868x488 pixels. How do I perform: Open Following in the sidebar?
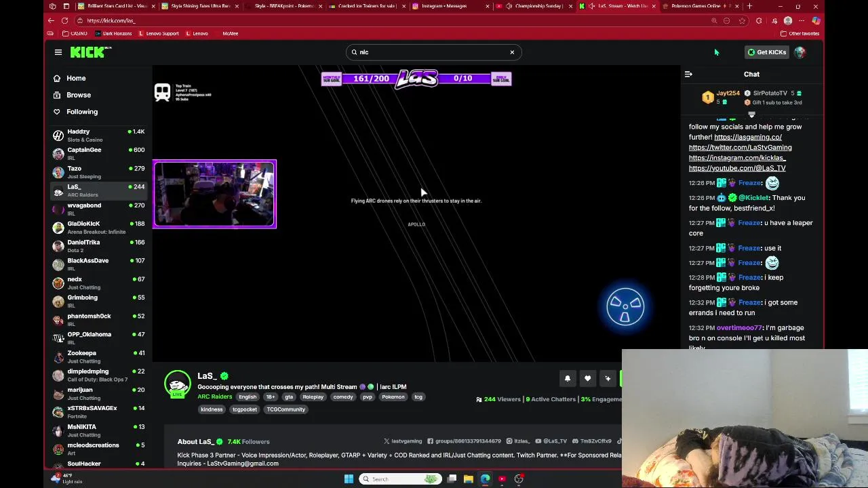[81, 112]
